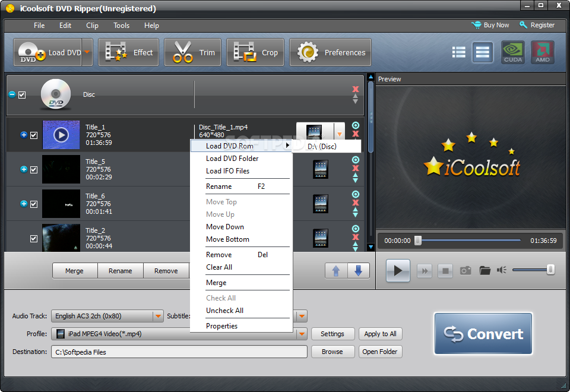Screen dimensions: 570x392
Task: Expand Title_6 details
Action: point(24,204)
